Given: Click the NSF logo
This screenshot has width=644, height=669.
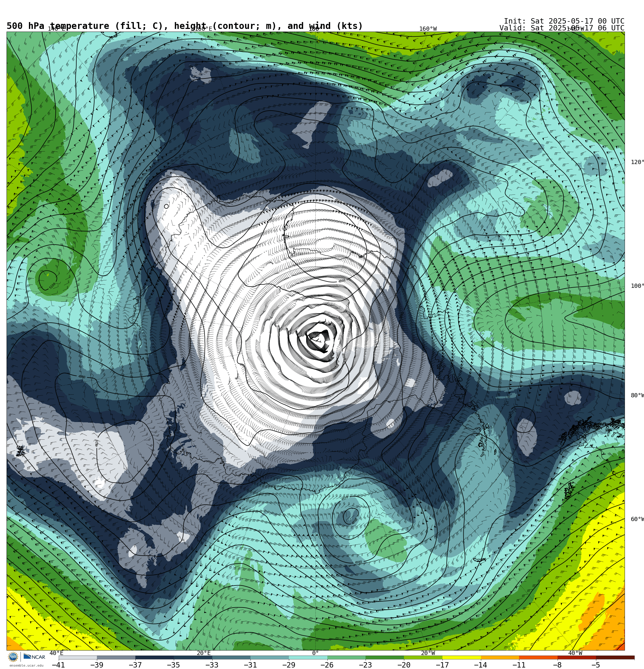Looking at the screenshot, I should point(13,657).
